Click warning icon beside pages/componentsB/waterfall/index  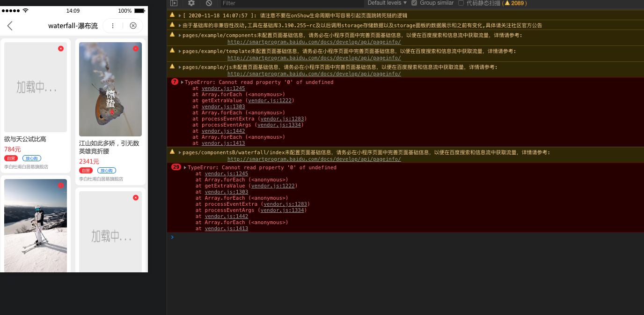click(172, 152)
